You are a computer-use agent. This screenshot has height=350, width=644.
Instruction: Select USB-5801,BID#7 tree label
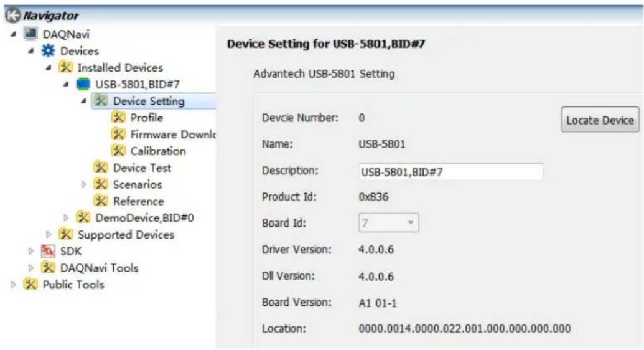[x=138, y=84]
